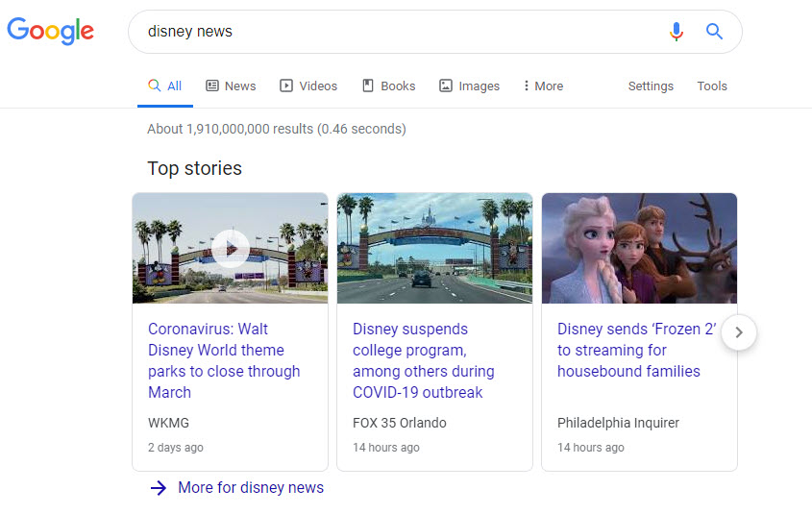Image resolution: width=812 pixels, height=514 pixels.
Task: Switch to the Books tab
Action: pos(388,86)
